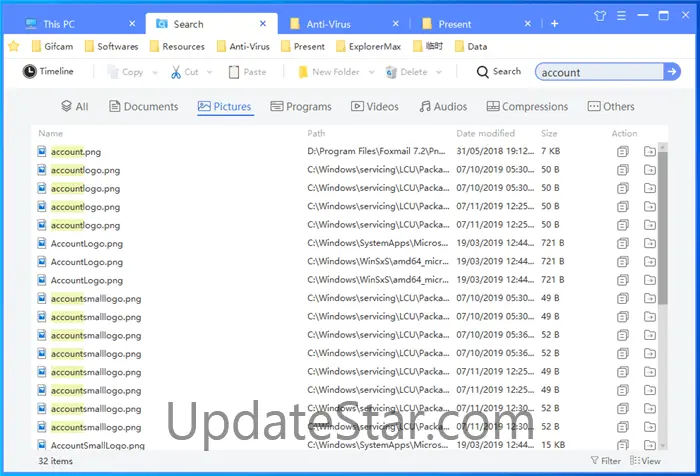The image size is (700, 476).
Task: Create a New Folder
Action: [x=329, y=72]
